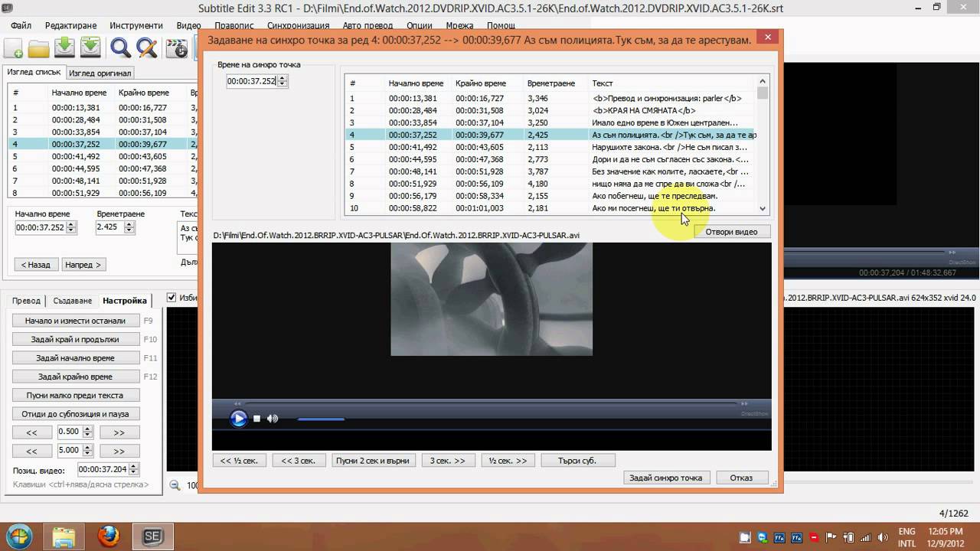Mute video using the speaker icon

(x=273, y=419)
